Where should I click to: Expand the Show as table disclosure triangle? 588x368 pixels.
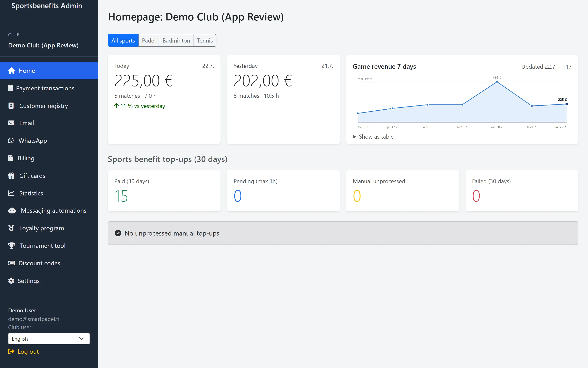coord(354,137)
